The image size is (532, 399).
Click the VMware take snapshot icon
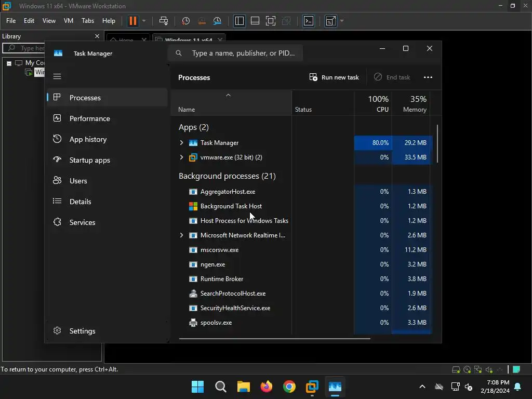185,21
